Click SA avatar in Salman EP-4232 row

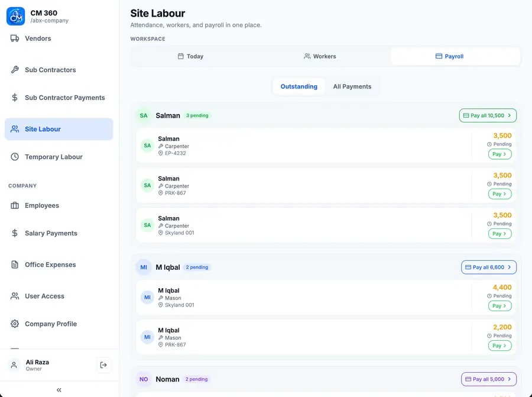point(147,146)
